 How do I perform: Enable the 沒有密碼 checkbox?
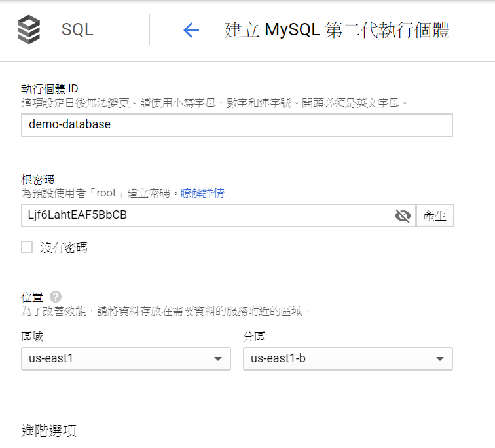pyautogui.click(x=27, y=247)
